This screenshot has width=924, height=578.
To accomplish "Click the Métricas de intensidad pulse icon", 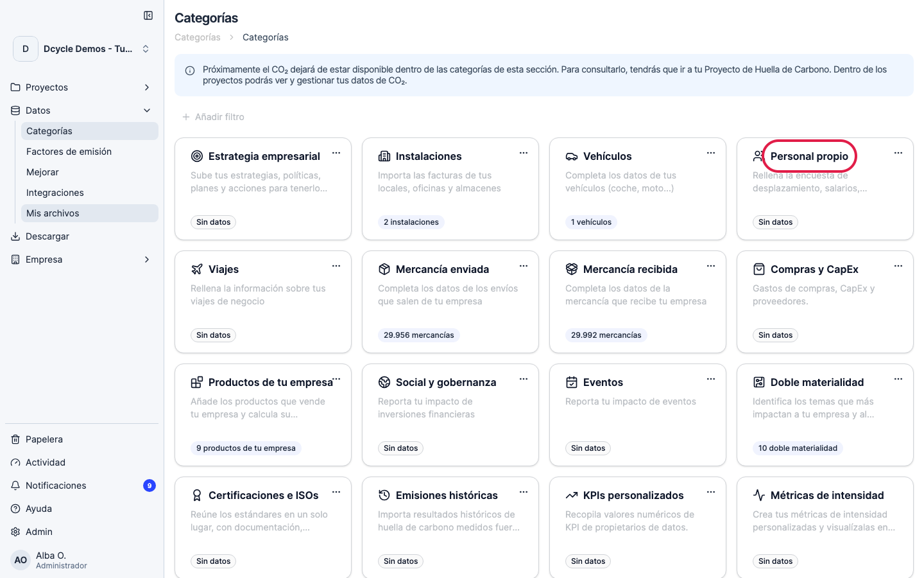I will point(759,495).
